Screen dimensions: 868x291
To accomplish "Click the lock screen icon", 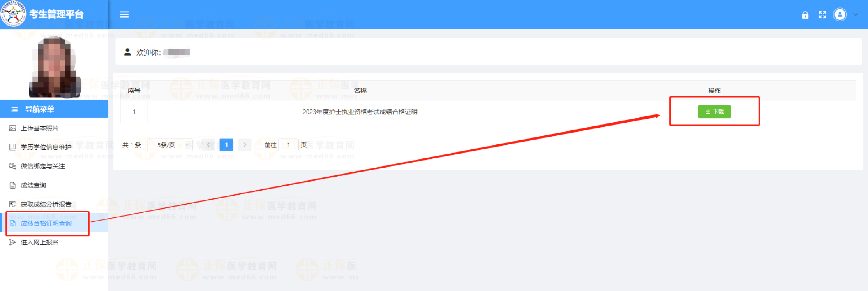I will tap(805, 15).
